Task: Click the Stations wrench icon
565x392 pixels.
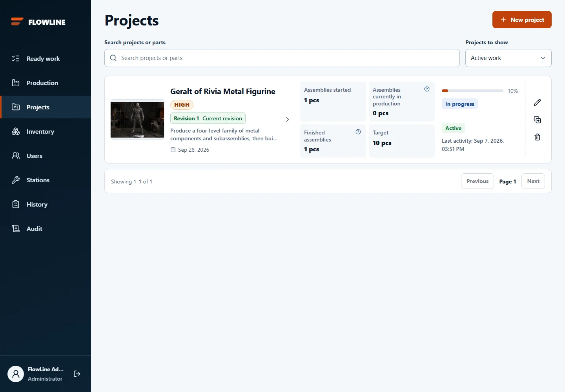Action: point(16,180)
